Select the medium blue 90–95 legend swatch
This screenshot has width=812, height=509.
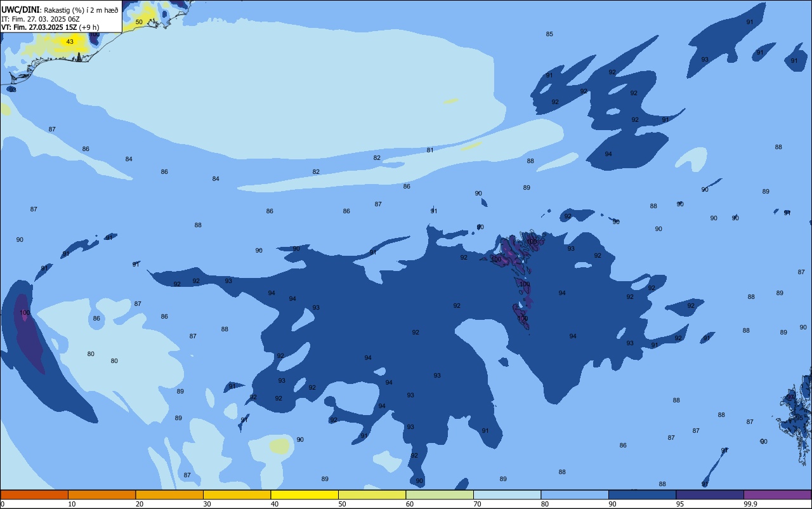[x=642, y=494]
